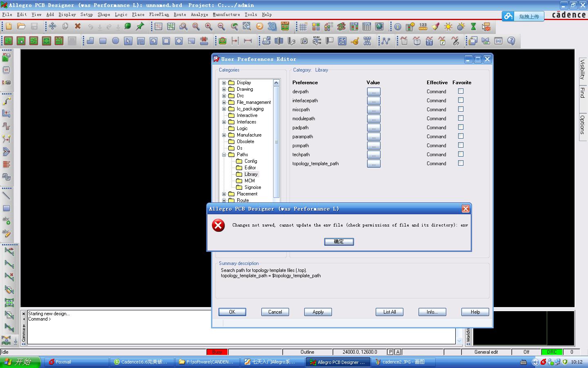
Task: Expand the Placement category node
Action: (x=224, y=194)
